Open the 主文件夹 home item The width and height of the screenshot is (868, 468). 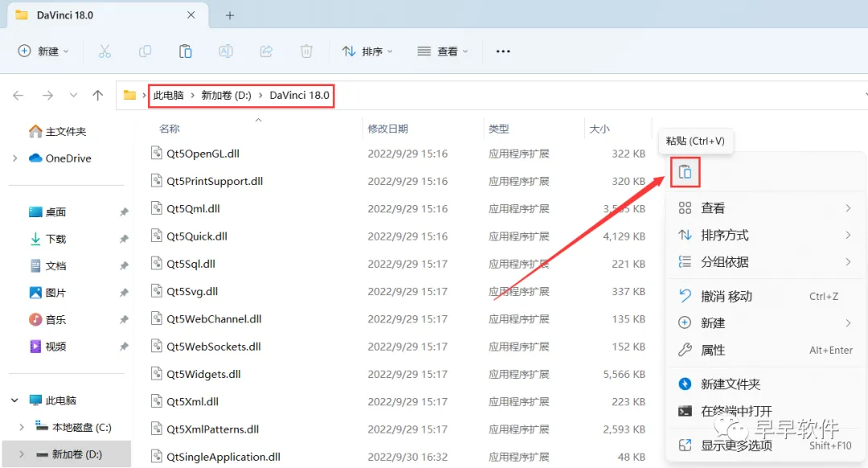(58, 131)
